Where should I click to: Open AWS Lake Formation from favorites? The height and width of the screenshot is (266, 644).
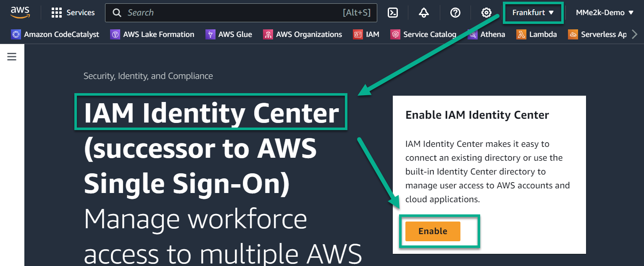click(x=152, y=34)
